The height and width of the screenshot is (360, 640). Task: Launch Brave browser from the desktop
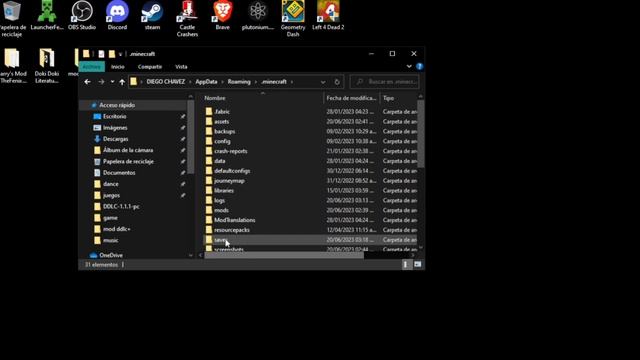222,16
